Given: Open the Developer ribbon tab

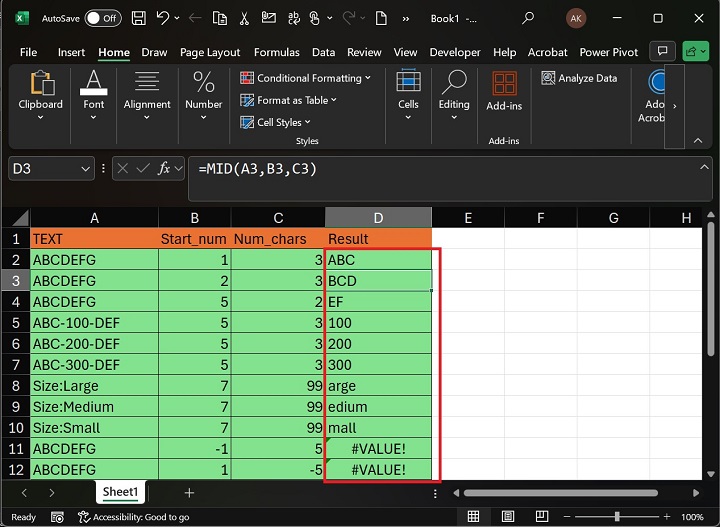Looking at the screenshot, I should pos(455,52).
